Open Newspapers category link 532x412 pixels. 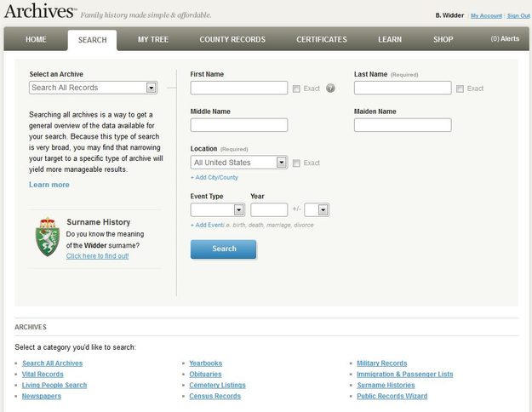point(42,396)
